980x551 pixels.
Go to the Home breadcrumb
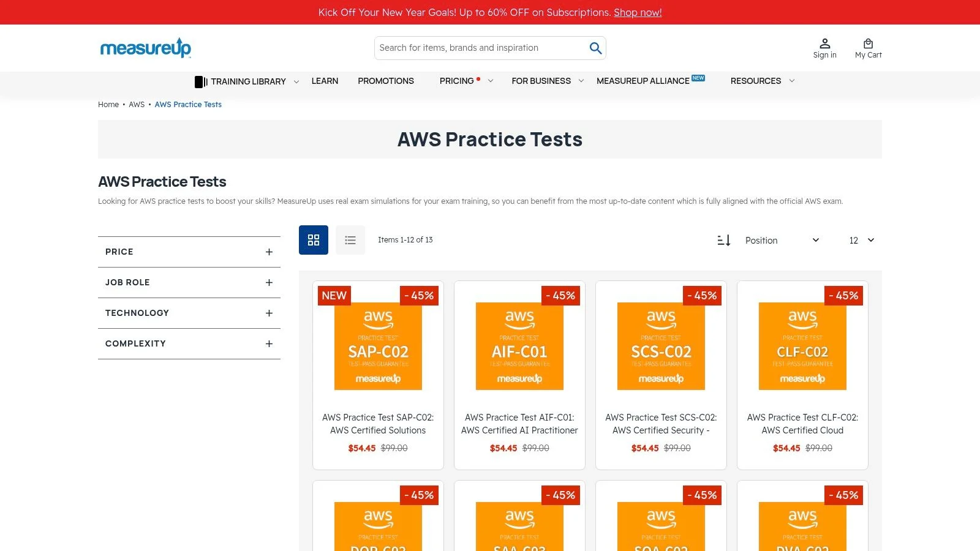point(108,105)
